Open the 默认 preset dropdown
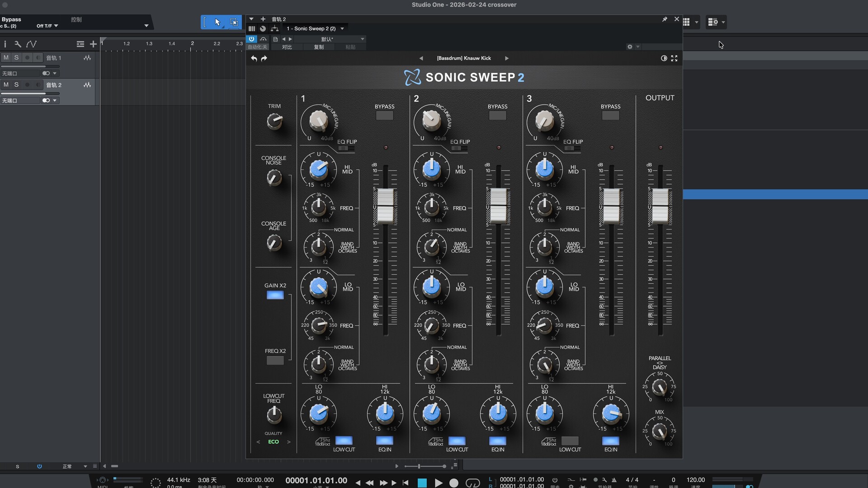 click(x=362, y=39)
